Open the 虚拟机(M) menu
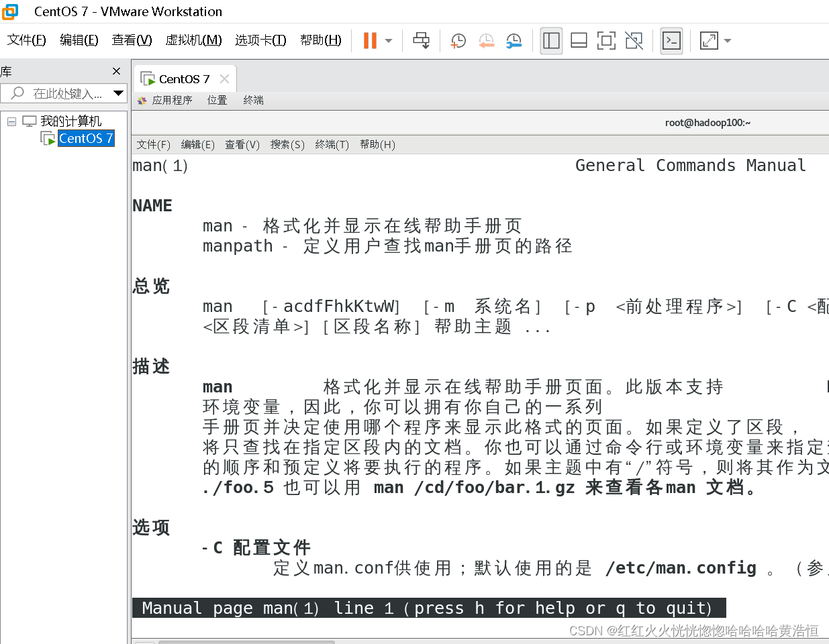Image resolution: width=829 pixels, height=644 pixels. pyautogui.click(x=193, y=40)
